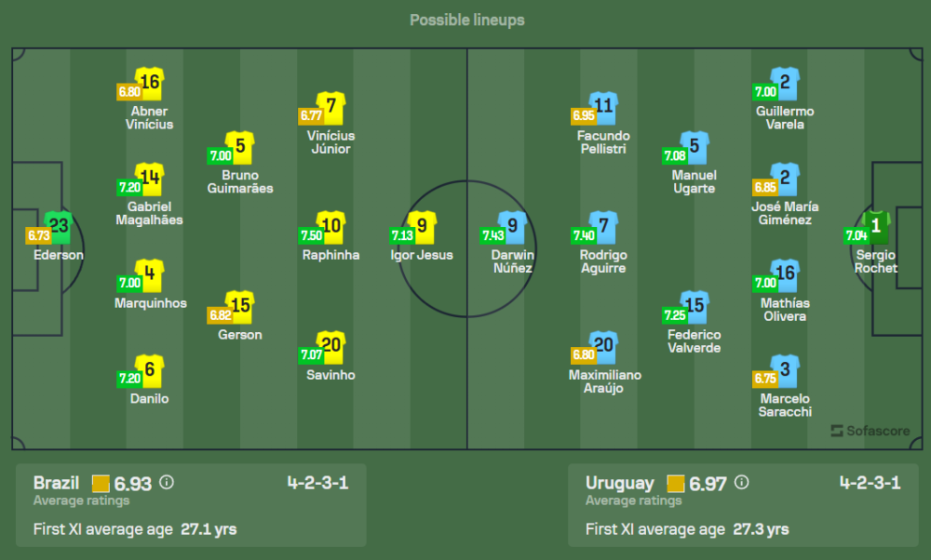This screenshot has height=560, width=931.
Task: Select Facundo Pellistri's number 11 jersey
Action: [602, 107]
